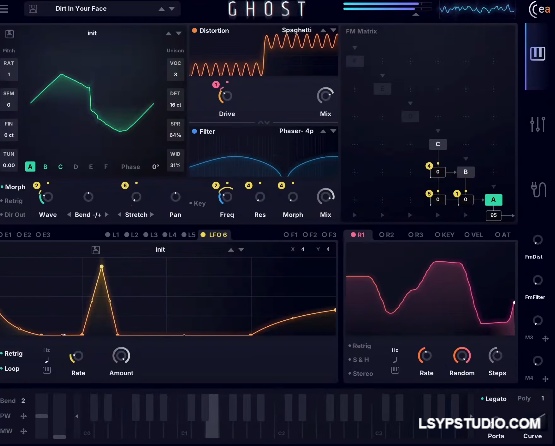This screenshot has width=555, height=446.
Task: Click the filter Freq knob
Action: coord(225,196)
